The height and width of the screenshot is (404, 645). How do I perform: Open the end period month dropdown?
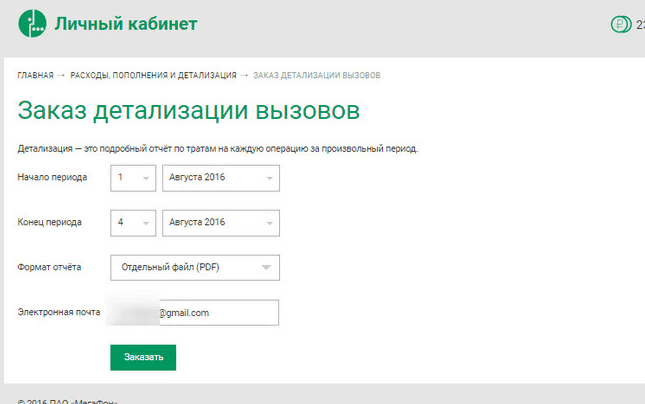coord(220,222)
